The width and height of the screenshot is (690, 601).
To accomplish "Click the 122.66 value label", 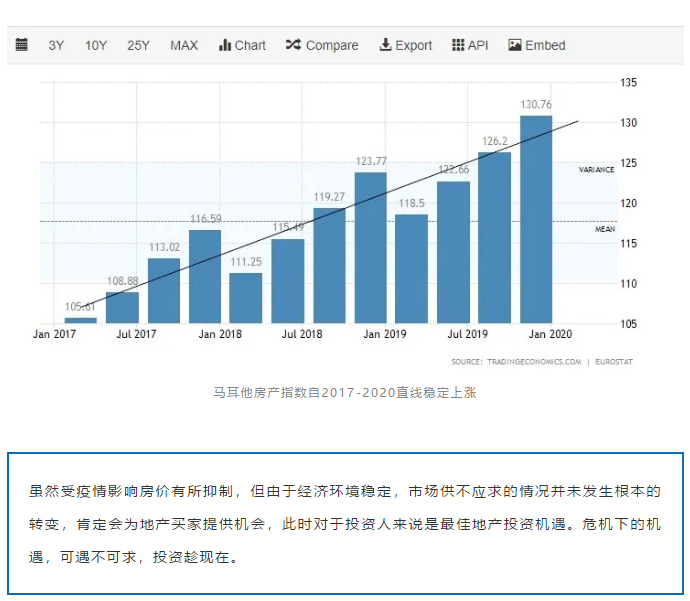I will pyautogui.click(x=454, y=169).
